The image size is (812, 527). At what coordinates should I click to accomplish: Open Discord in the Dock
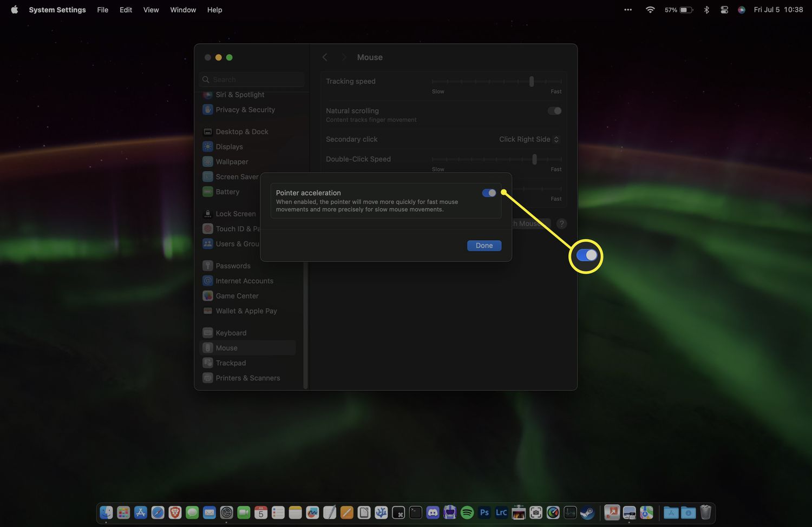(433, 512)
